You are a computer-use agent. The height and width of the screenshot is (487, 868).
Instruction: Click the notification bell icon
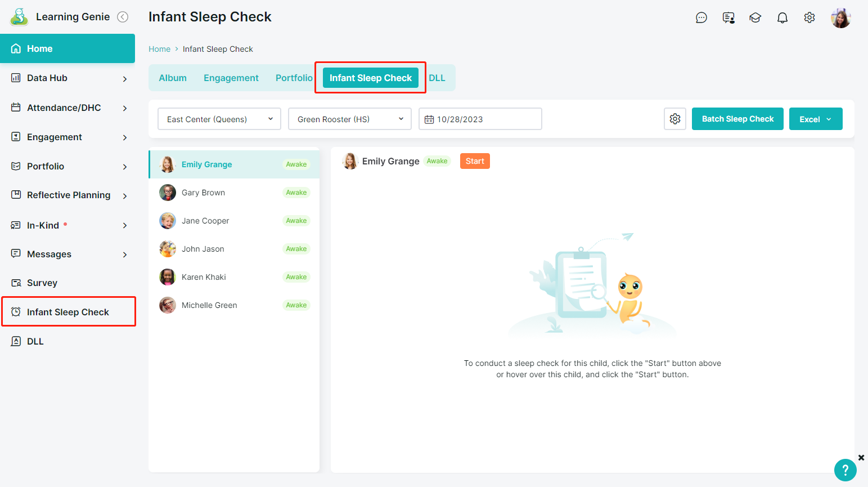point(782,18)
